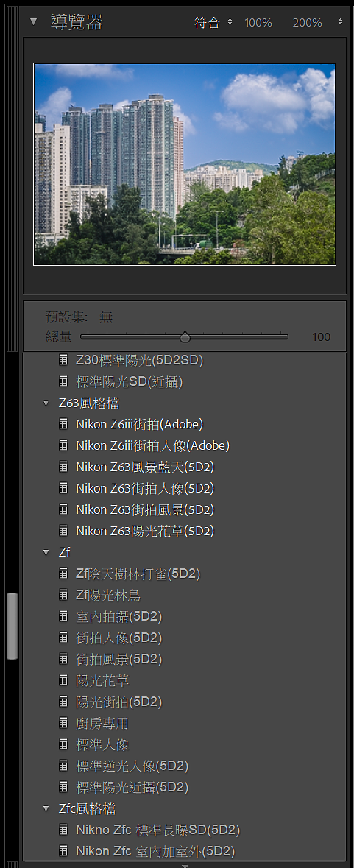Click preset icon beside Nikon Zfc 室內加室外(5D2)
The height and width of the screenshot is (868, 354).
63,851
